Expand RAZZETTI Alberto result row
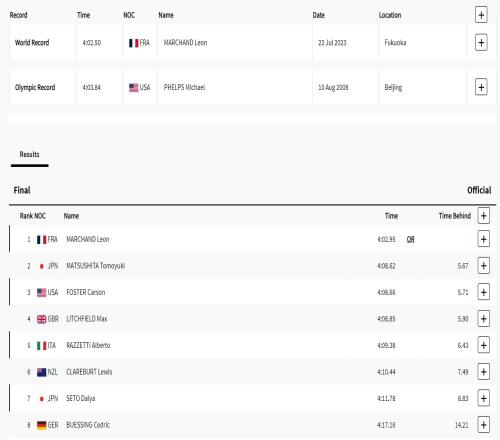The image size is (500, 440). [x=483, y=345]
